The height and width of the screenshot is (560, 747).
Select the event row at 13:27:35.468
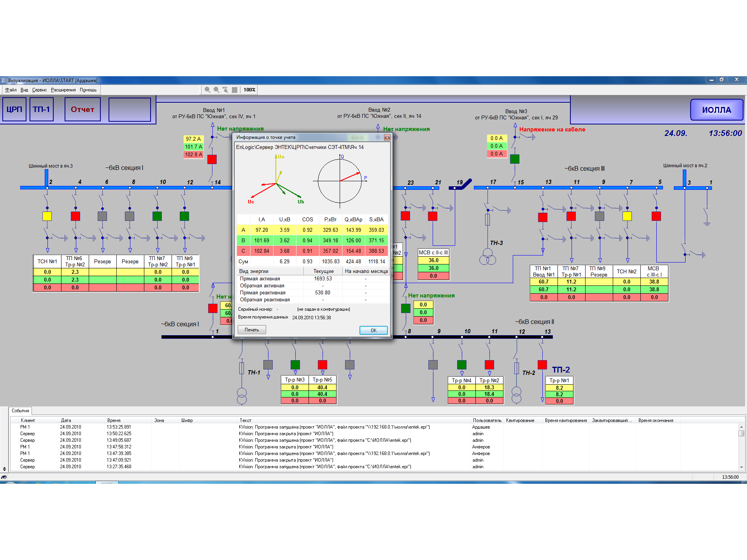[x=374, y=467]
